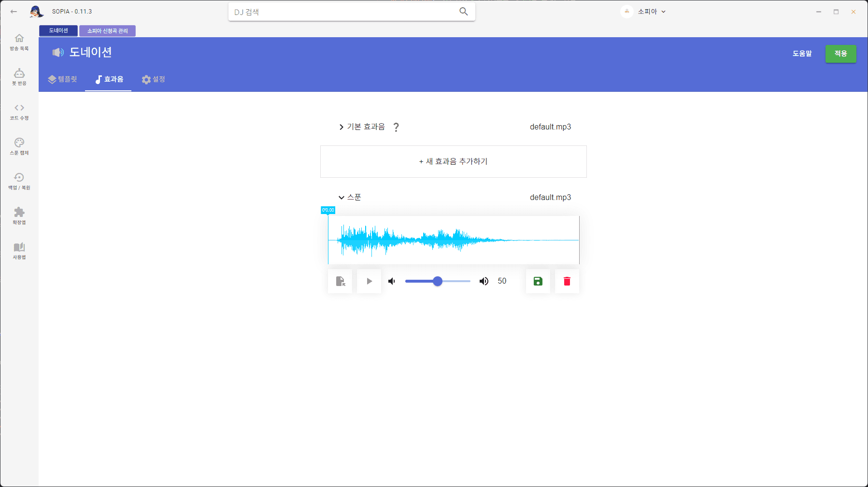Open the file import icon below the waveform

(340, 281)
